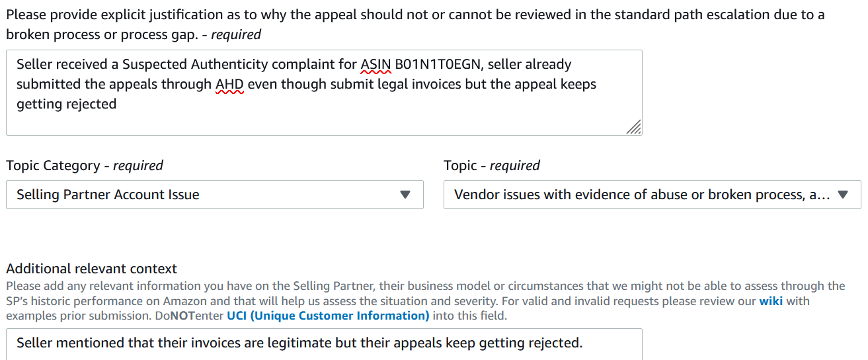
Task: Open the wiki link
Action: click(771, 301)
